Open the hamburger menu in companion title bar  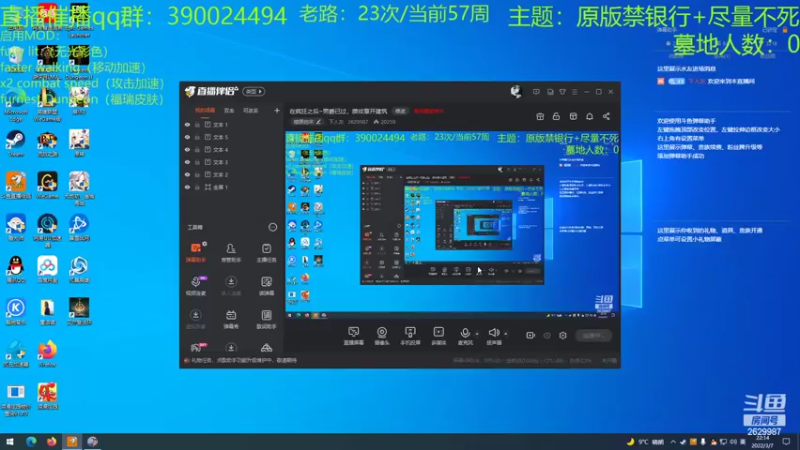tap(574, 92)
